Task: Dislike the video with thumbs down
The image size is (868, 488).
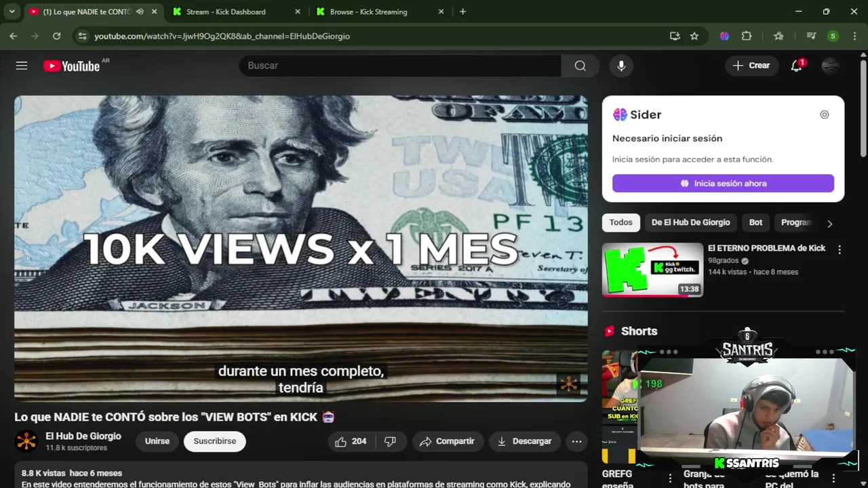Action: (x=390, y=441)
